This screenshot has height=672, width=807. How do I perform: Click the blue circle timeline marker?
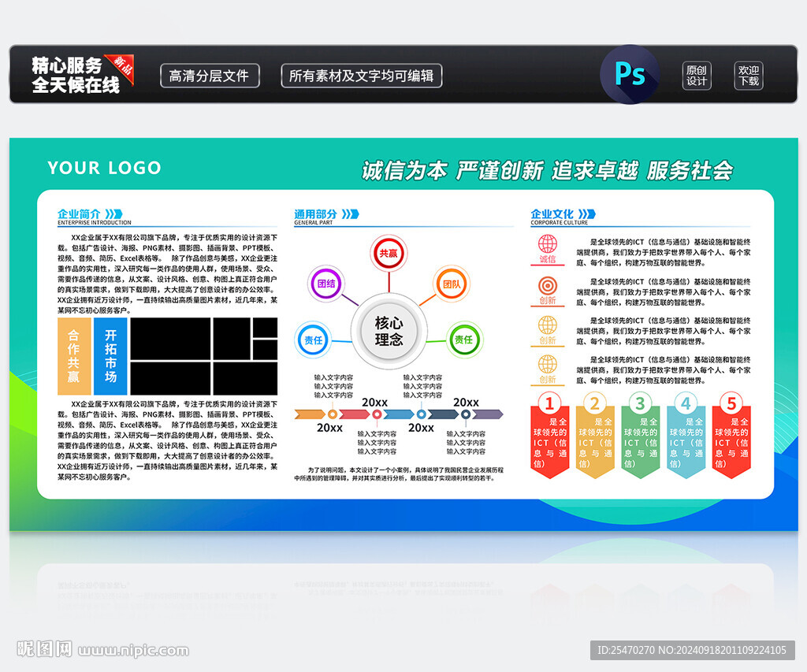(421, 414)
